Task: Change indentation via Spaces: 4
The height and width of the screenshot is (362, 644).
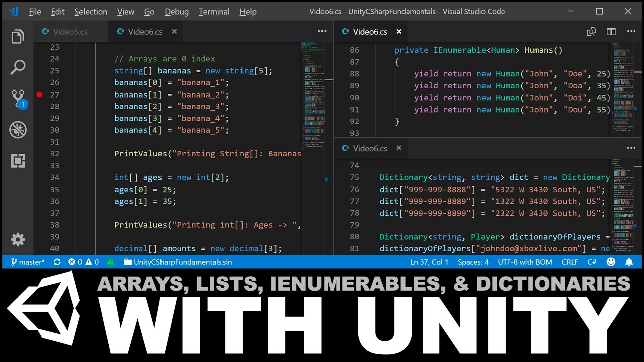Action: (473, 262)
